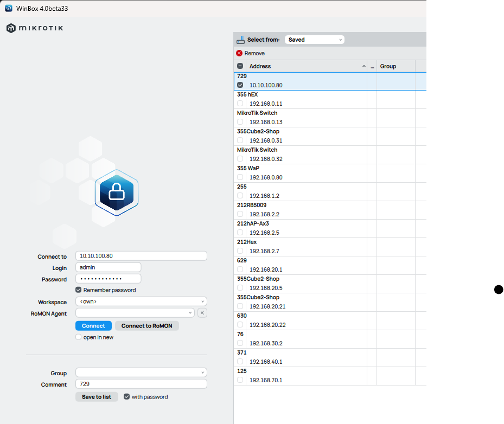Check the 192.168.20.21 row checkbox

point(240,306)
